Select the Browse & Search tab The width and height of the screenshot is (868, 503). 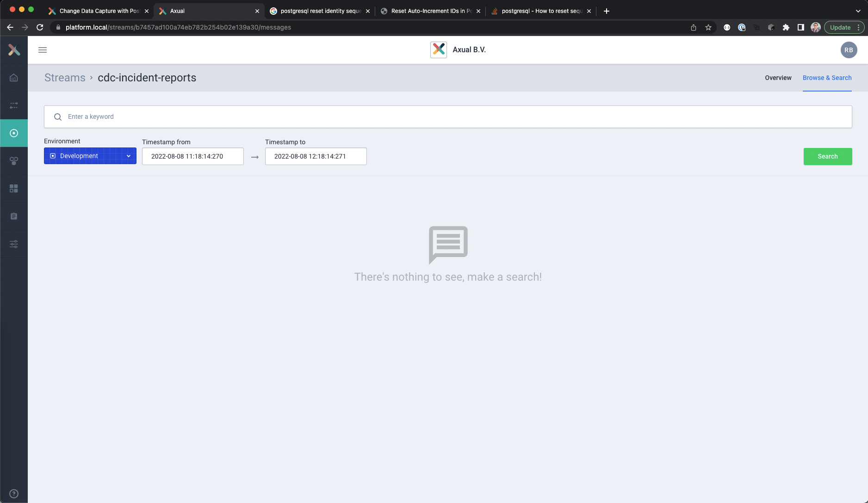coord(827,78)
